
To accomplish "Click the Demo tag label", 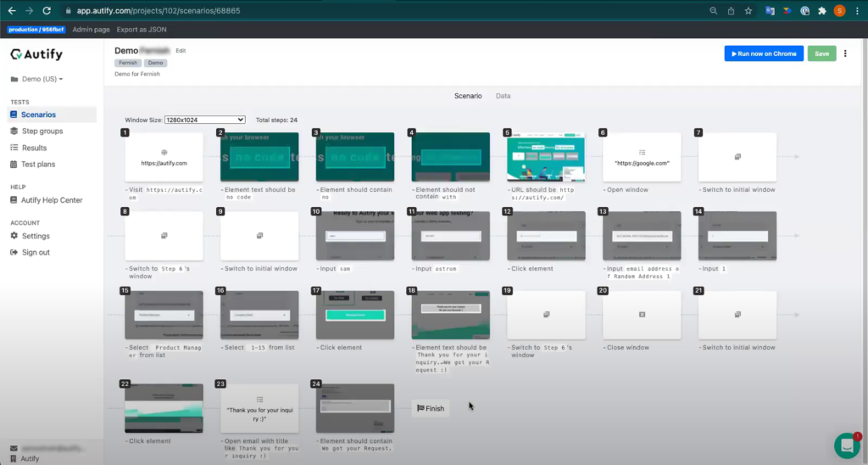I will tap(156, 63).
